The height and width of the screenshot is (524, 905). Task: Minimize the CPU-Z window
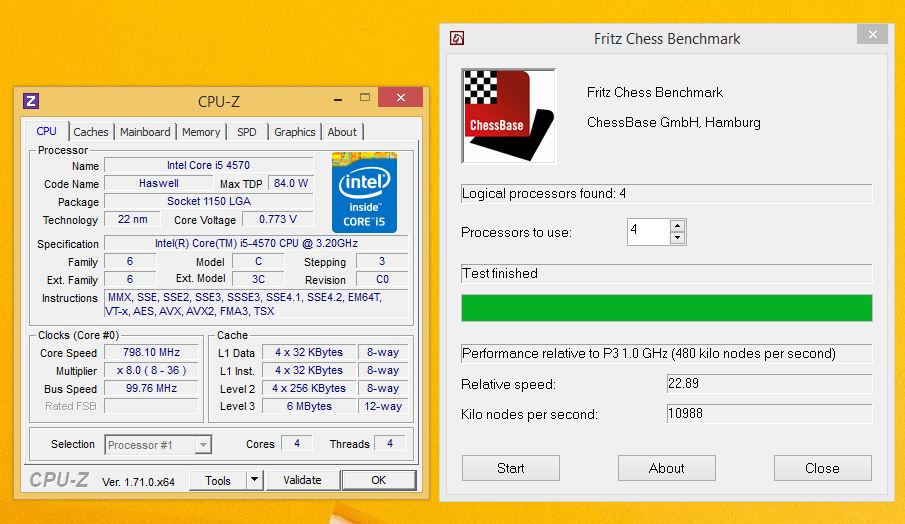pyautogui.click(x=338, y=99)
